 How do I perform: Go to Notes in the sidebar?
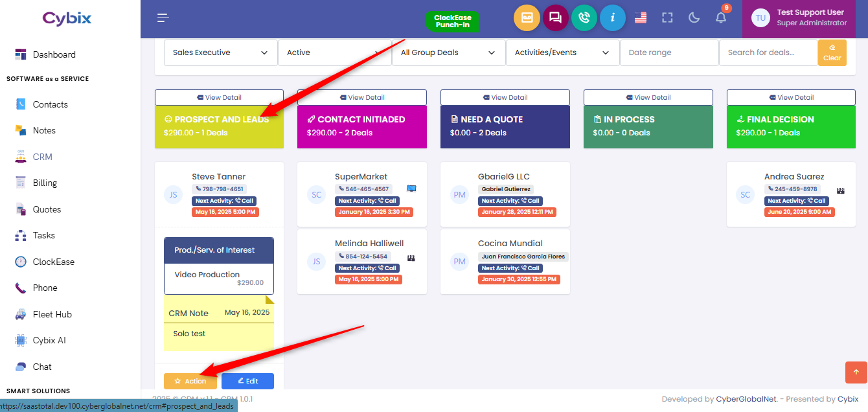44,130
